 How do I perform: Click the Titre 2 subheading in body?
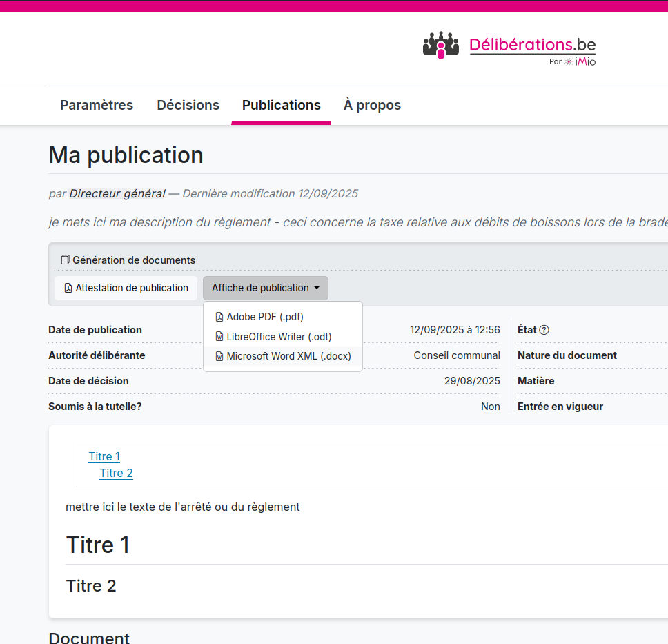[x=91, y=586]
